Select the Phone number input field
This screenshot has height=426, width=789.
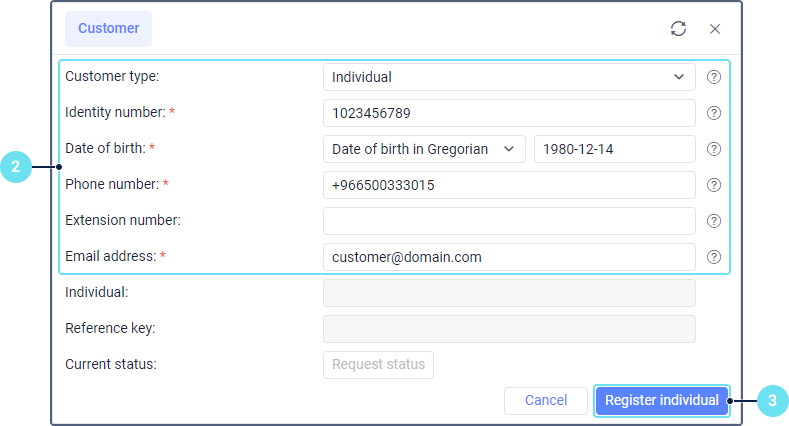pyautogui.click(x=509, y=185)
